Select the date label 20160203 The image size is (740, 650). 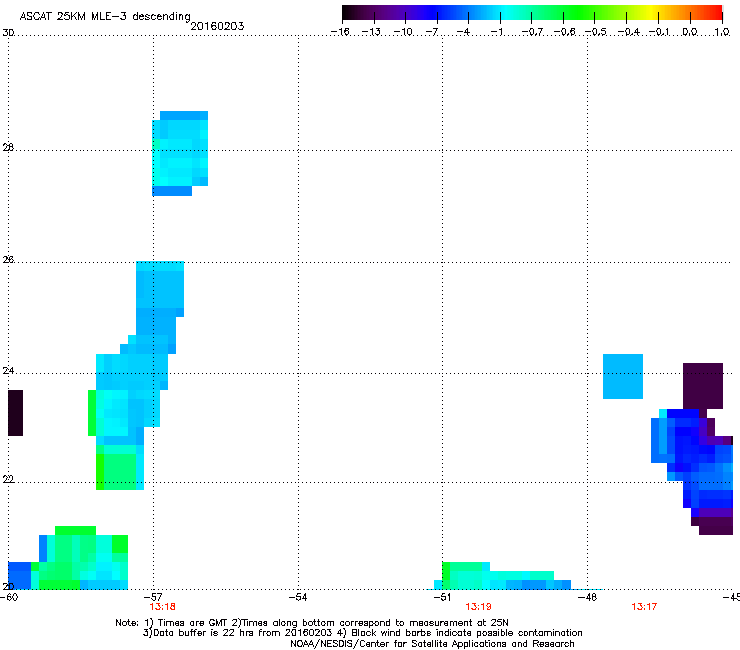coord(217,26)
